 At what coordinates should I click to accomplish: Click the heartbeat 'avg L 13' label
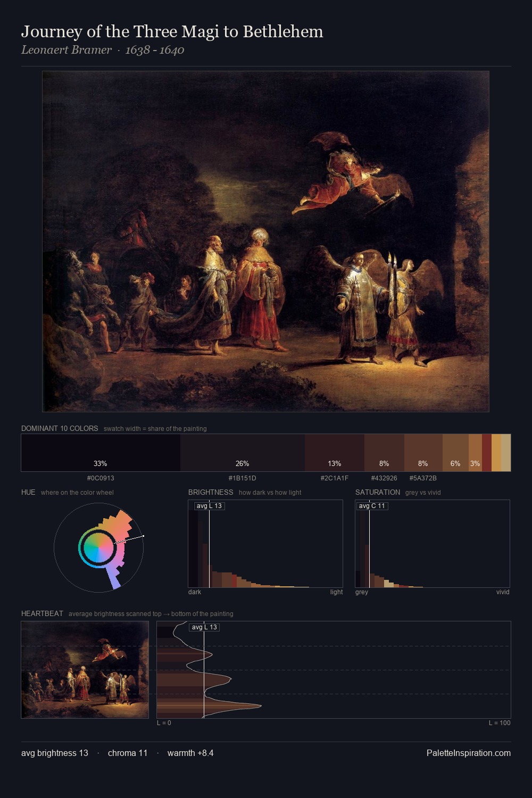(204, 627)
